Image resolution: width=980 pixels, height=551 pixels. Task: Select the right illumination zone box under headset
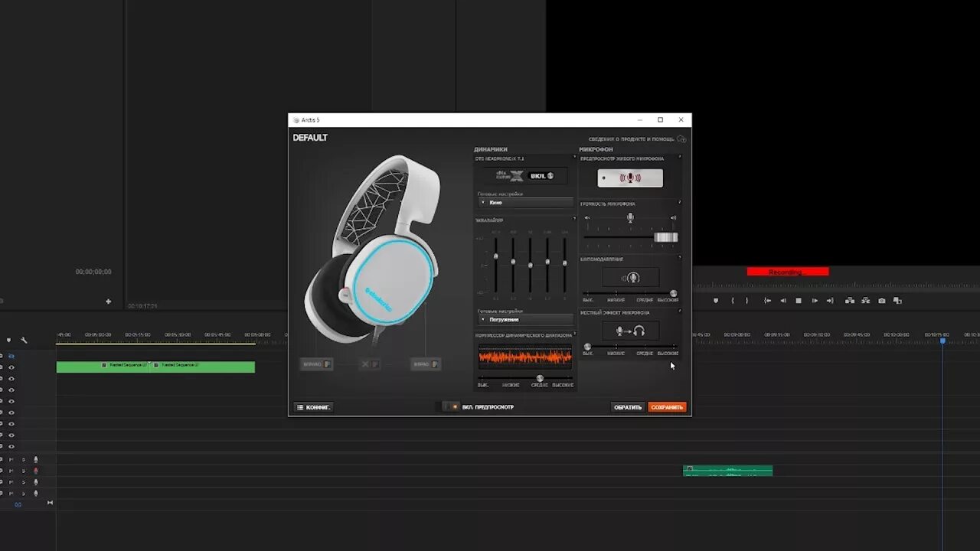(x=425, y=364)
